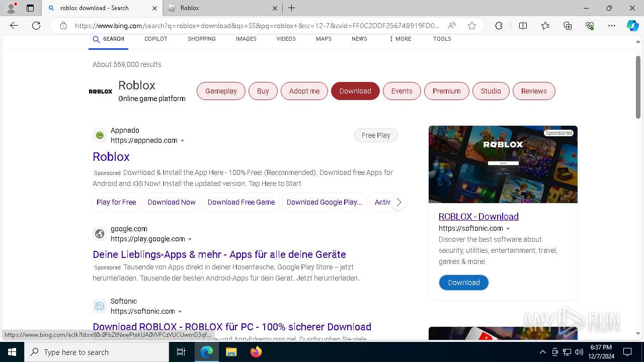Switch to the IMAGES tab
This screenshot has height=362, width=644.
[x=246, y=39]
